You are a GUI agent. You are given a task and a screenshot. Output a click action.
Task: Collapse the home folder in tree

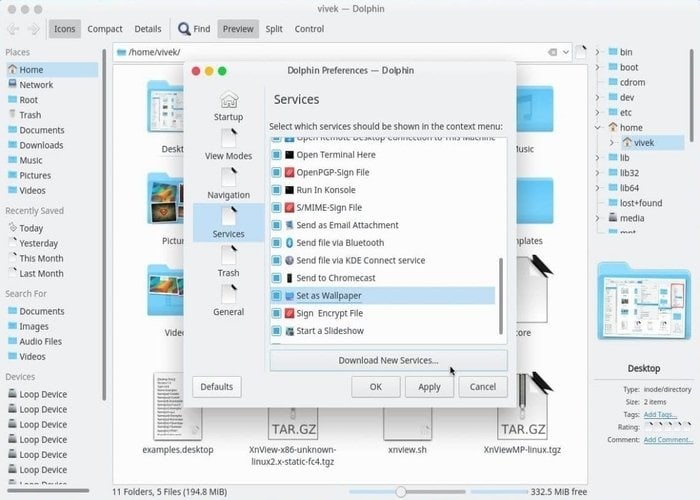(x=598, y=128)
